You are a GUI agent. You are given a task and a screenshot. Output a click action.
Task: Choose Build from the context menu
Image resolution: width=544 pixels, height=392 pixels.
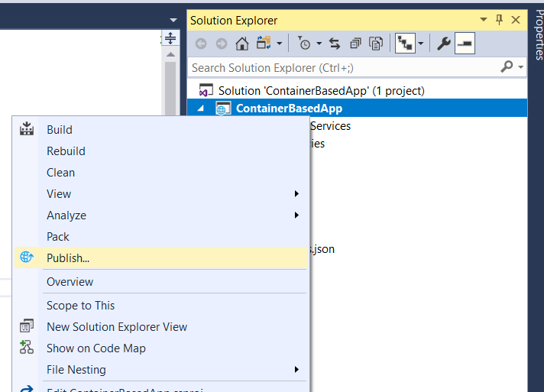pos(160,130)
